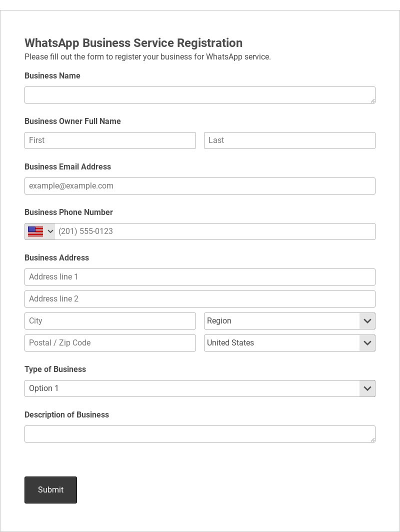Focus the Last name field

coord(289,140)
